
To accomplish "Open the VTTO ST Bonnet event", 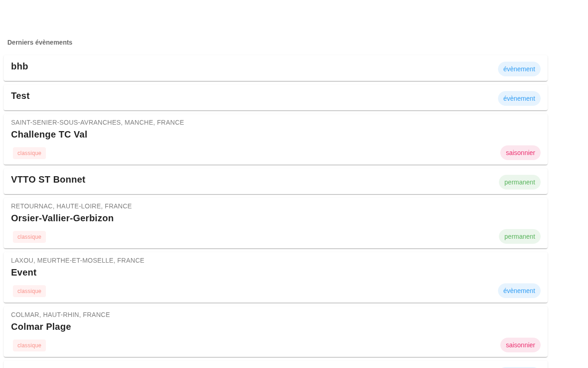I will pyautogui.click(x=48, y=180).
